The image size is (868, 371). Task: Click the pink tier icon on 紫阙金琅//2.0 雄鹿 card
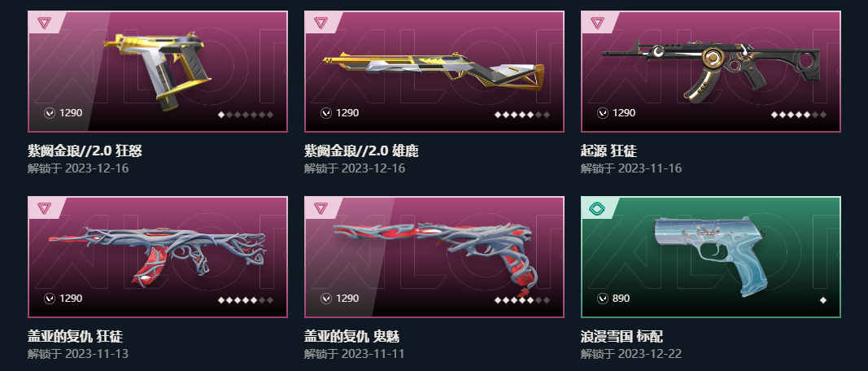click(321, 23)
